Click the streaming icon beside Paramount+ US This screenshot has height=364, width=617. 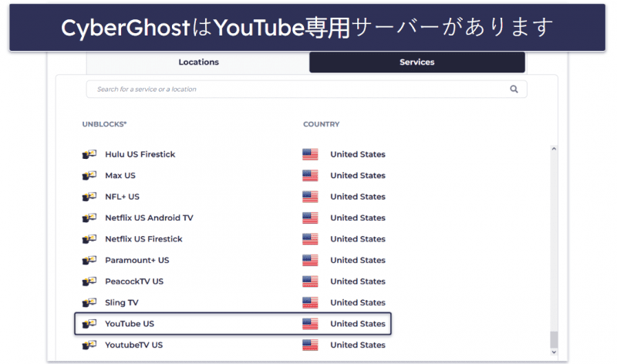pos(89,261)
